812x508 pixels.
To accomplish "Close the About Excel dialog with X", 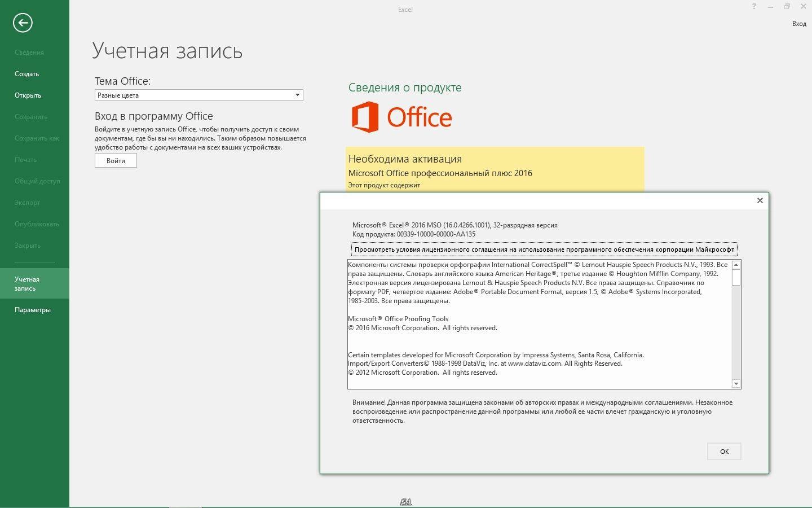I will (x=760, y=200).
